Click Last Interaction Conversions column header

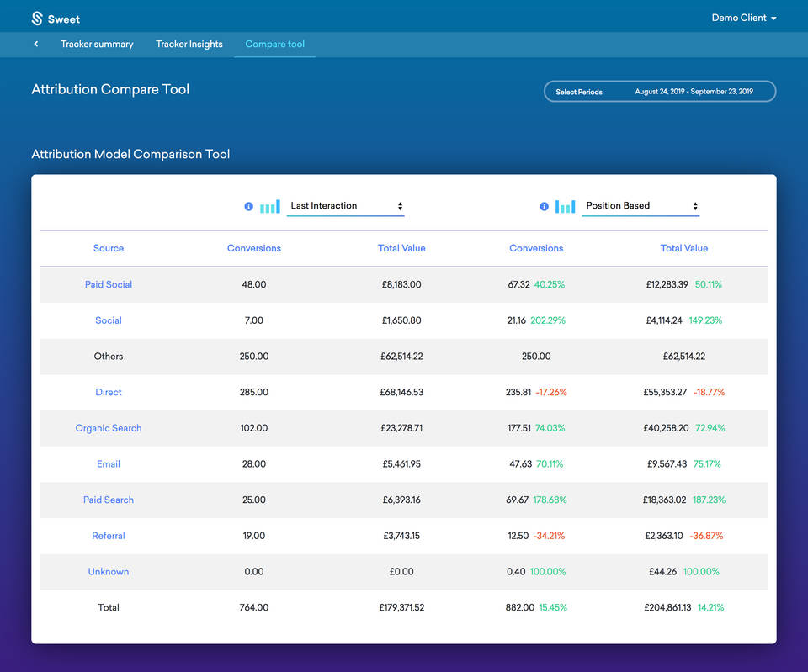pos(254,248)
